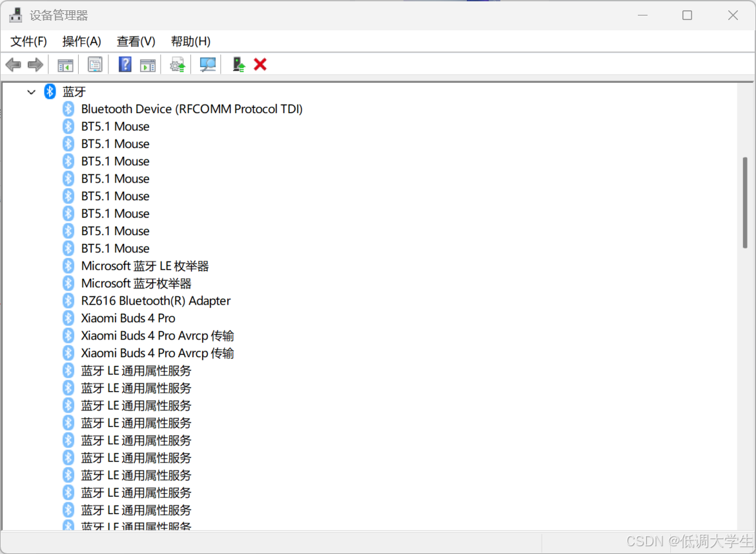Select Microsoft 蓝牙枚举器 entry

(136, 283)
